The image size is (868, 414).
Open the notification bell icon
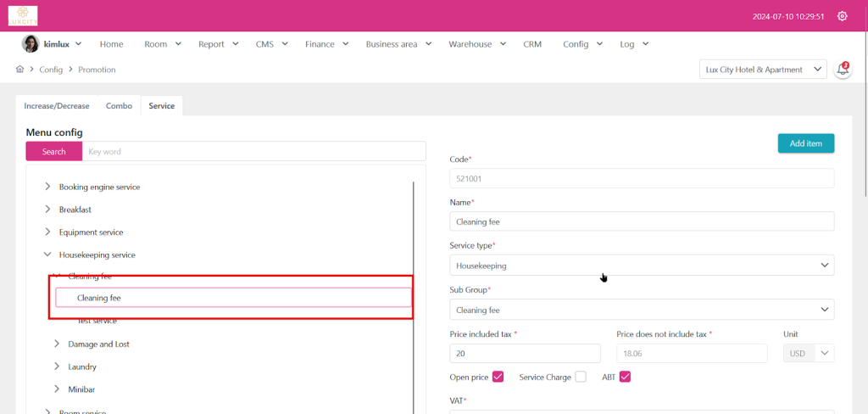pyautogui.click(x=843, y=70)
